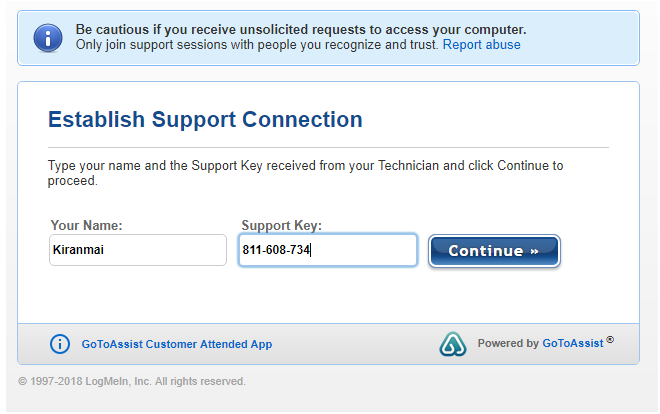This screenshot has width=660, height=414.
Task: Click the GoToAssist logo icon in footer
Action: 453,344
